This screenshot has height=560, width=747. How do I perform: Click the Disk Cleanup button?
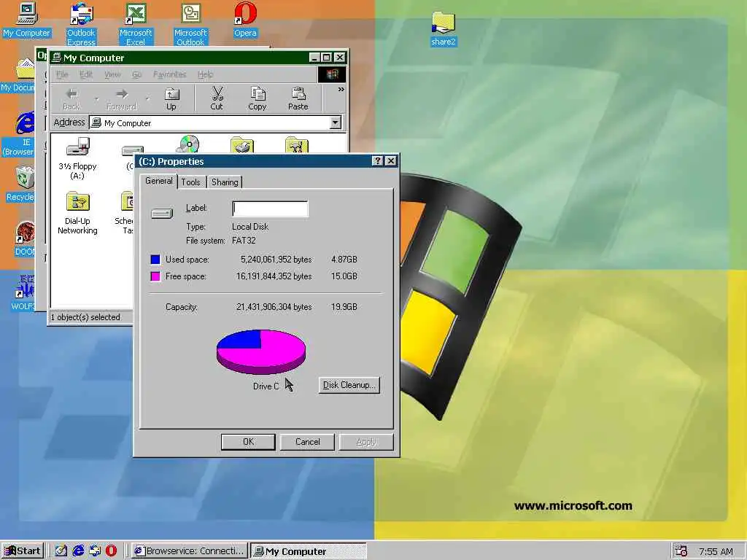(x=349, y=385)
